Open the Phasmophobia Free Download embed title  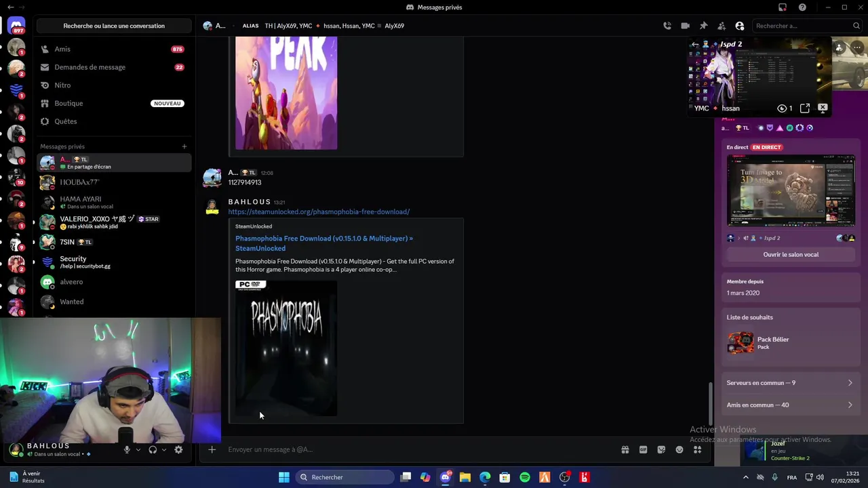click(324, 243)
